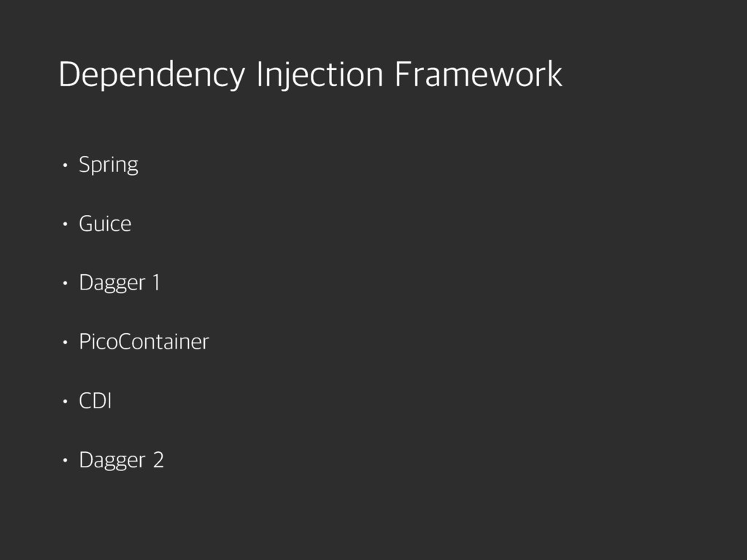Image resolution: width=747 pixels, height=560 pixels.
Task: Click the word Dagger in Dagger 1
Action: point(112,283)
